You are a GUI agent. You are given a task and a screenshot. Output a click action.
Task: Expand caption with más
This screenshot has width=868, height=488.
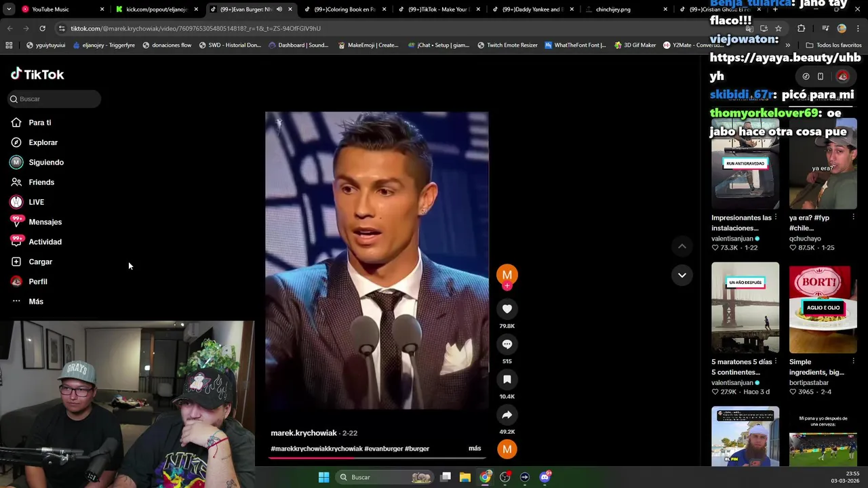pos(475,449)
